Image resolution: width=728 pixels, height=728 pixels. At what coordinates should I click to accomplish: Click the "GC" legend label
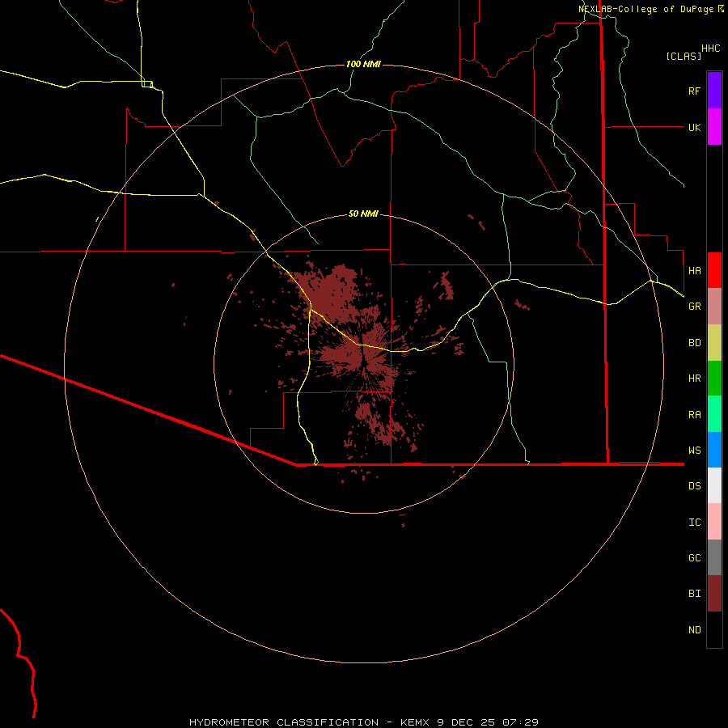pyautogui.click(x=694, y=558)
